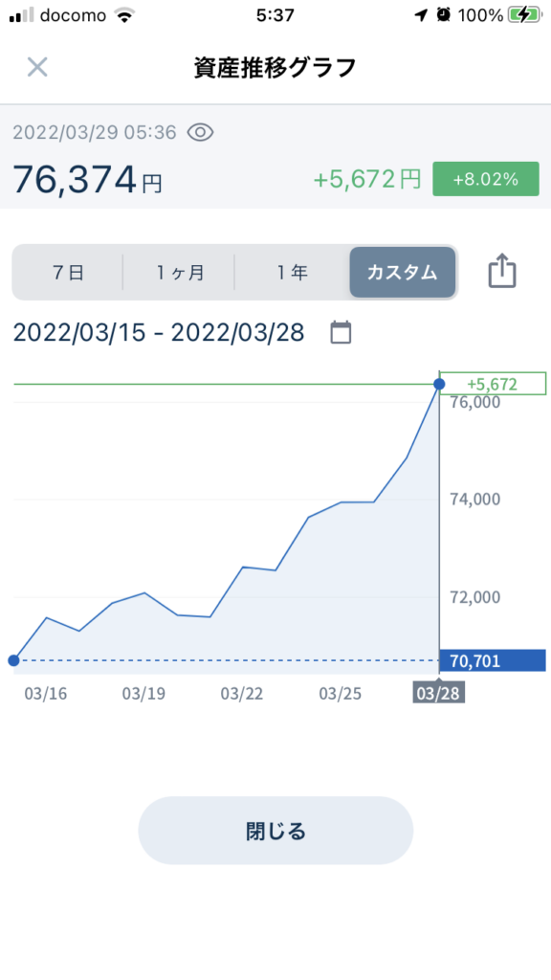Tap the Wi-Fi icon in status bar

click(x=126, y=15)
